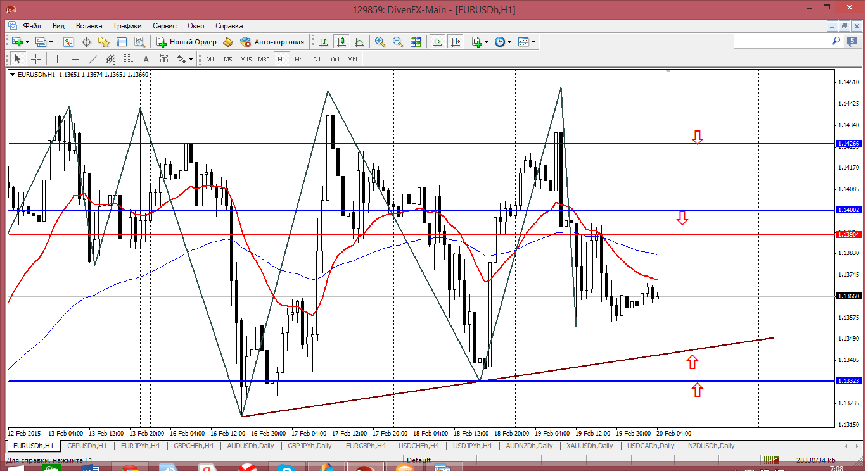Open the Navigator panel icon
This screenshot has width=868, height=471.
click(104, 42)
